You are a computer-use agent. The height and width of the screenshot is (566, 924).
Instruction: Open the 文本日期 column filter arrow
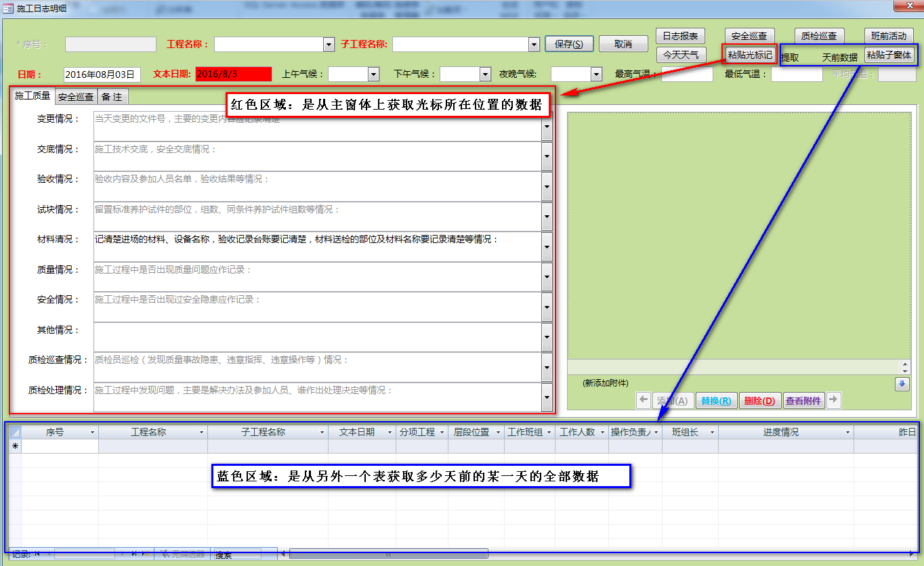pos(390,432)
